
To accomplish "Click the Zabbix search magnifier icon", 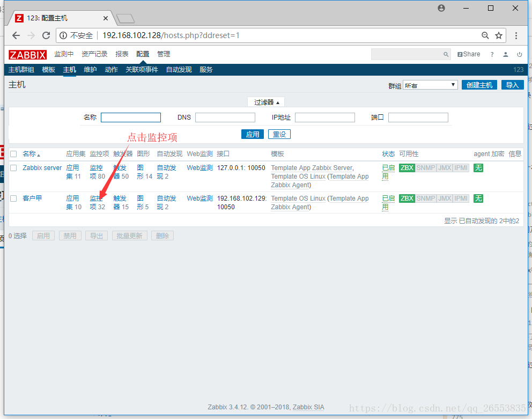I will click(446, 54).
